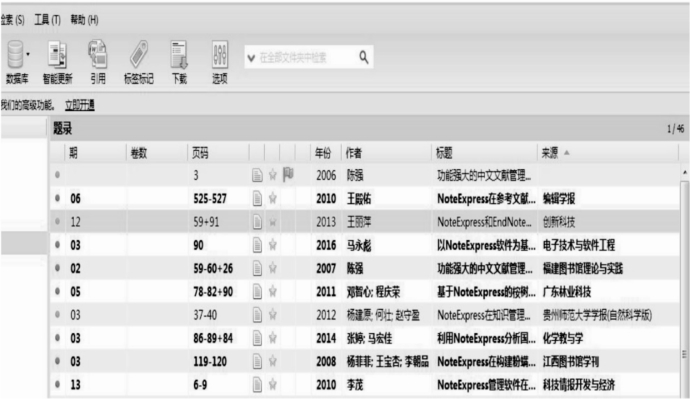This screenshot has width=690, height=399.
Task: Toggle the star for the 邓智心 row
Action: click(x=273, y=291)
